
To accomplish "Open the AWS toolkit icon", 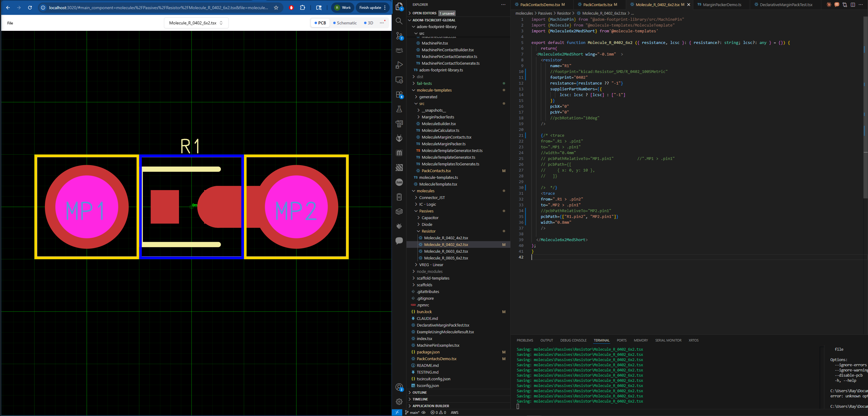I will [x=399, y=50].
